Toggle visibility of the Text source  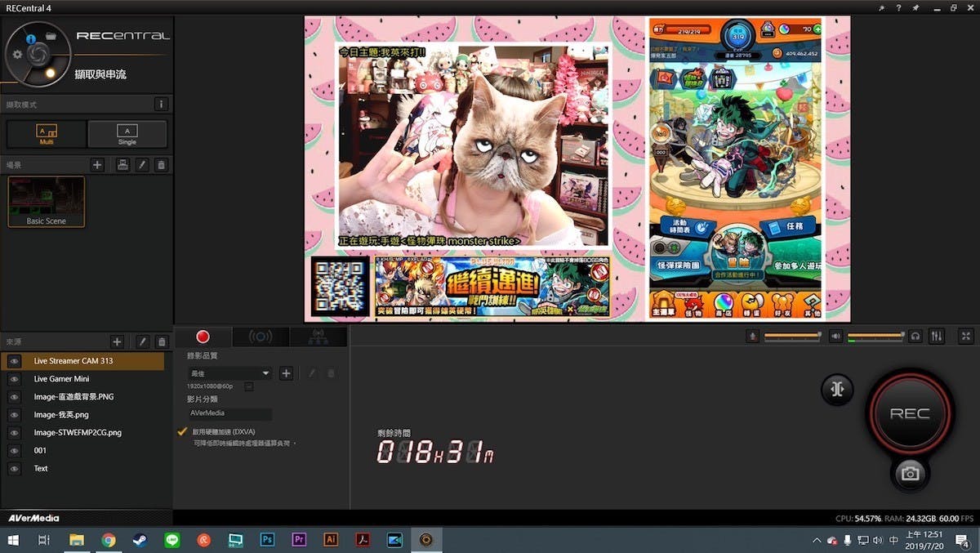(14, 469)
